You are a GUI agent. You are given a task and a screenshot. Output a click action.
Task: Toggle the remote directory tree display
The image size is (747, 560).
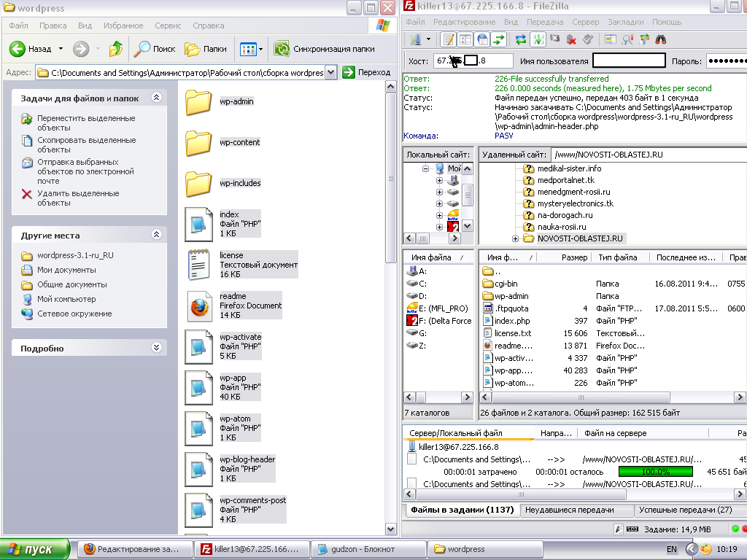[x=482, y=39]
